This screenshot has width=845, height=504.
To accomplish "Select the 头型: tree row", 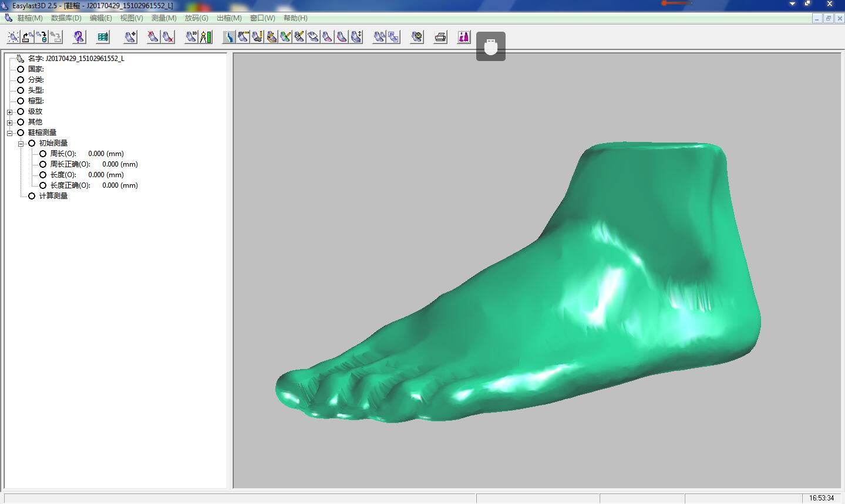I will (x=36, y=90).
